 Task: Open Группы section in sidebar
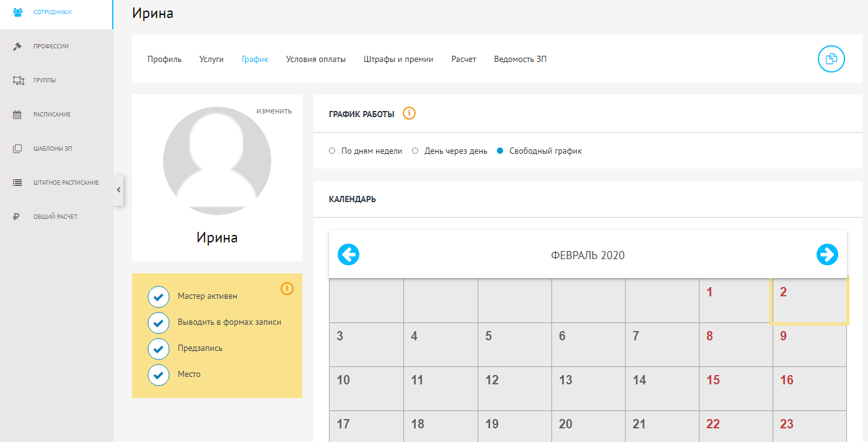tap(56, 80)
